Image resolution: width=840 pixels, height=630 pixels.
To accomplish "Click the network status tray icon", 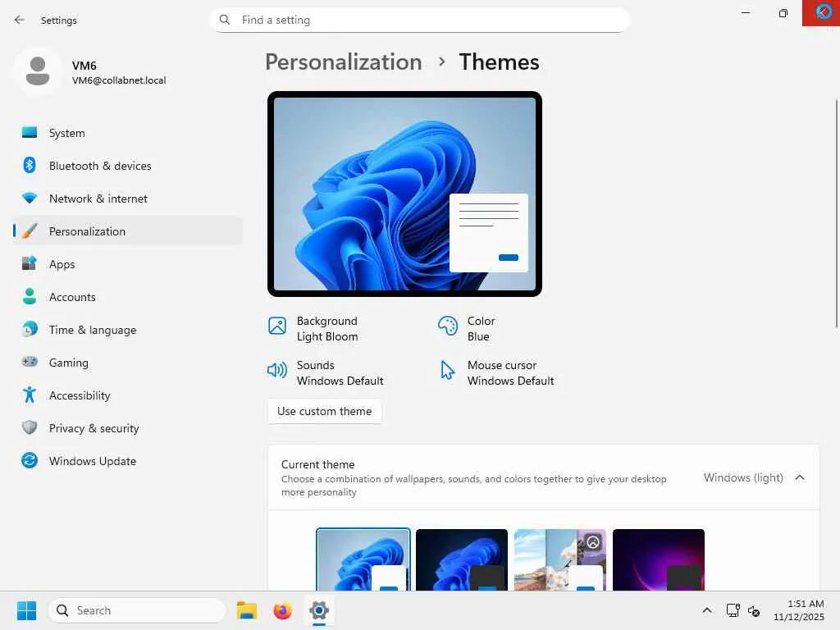I will coord(733,610).
